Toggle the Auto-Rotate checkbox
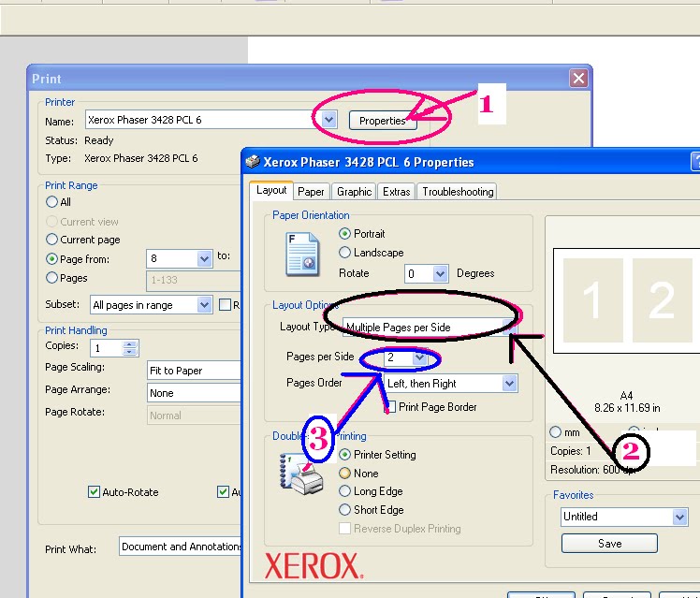Image resolution: width=700 pixels, height=598 pixels. [x=94, y=492]
